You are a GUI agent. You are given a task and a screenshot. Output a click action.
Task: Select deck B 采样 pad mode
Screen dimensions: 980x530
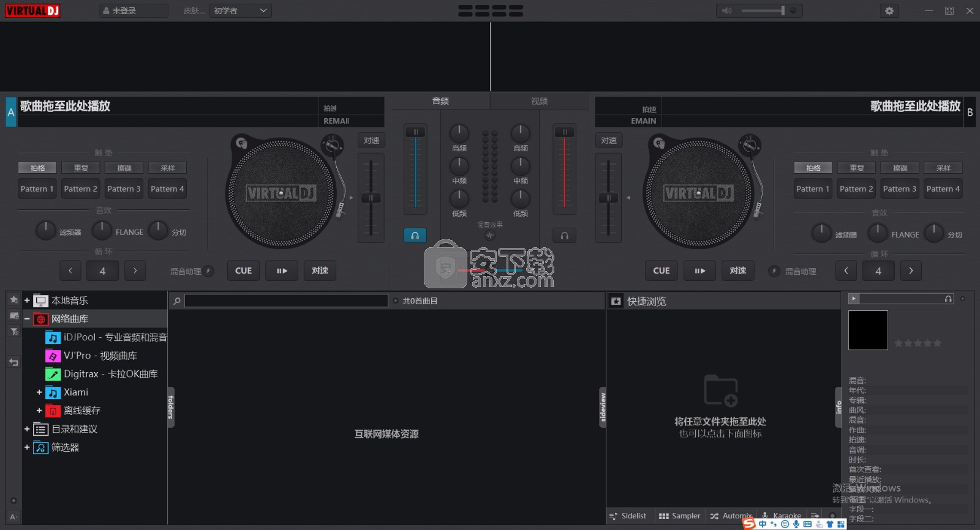coord(943,168)
